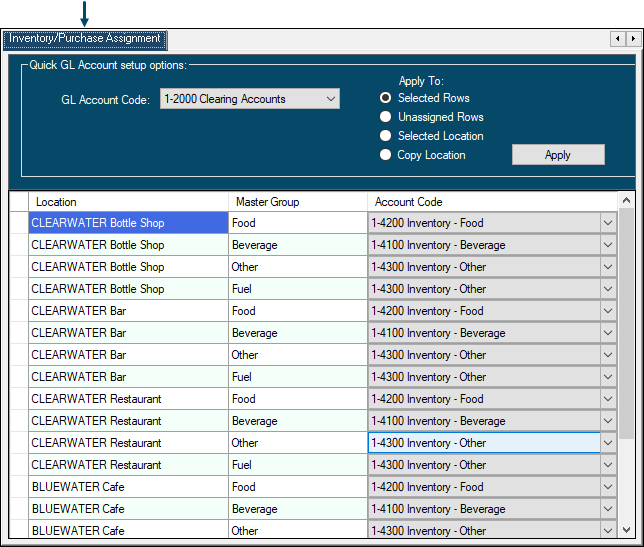Expand Account Code dropdown for BLUEWATER Cafe Food
The image size is (644, 547).
tap(608, 487)
